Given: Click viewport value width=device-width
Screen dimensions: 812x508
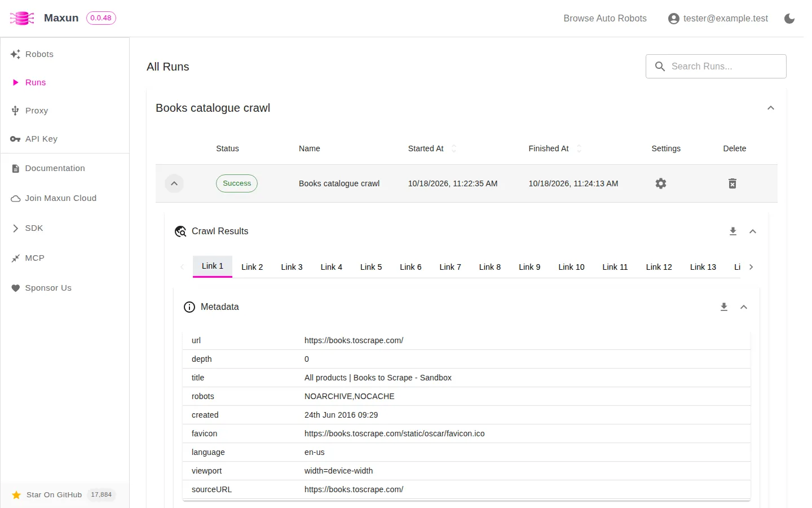Looking at the screenshot, I should coord(338,471).
